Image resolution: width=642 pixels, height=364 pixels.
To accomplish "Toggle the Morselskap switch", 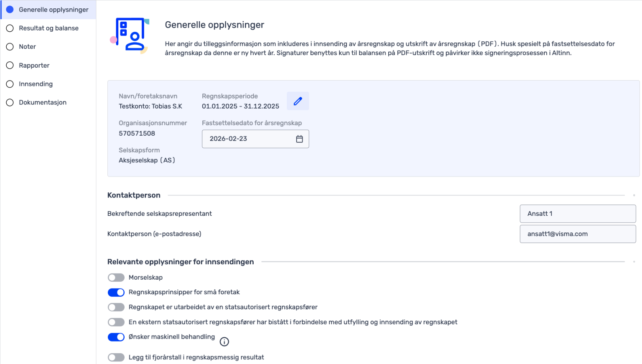I will coord(116,278).
